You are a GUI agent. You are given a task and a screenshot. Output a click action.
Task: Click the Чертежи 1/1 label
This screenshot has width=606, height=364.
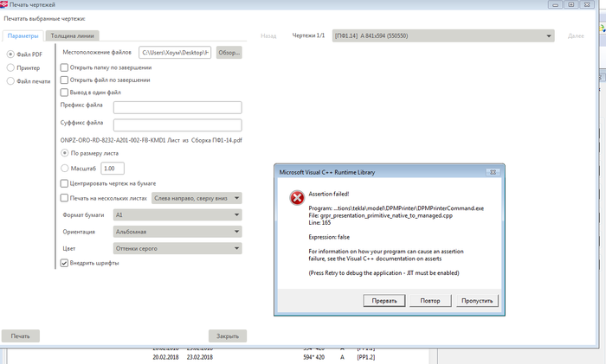[308, 35]
